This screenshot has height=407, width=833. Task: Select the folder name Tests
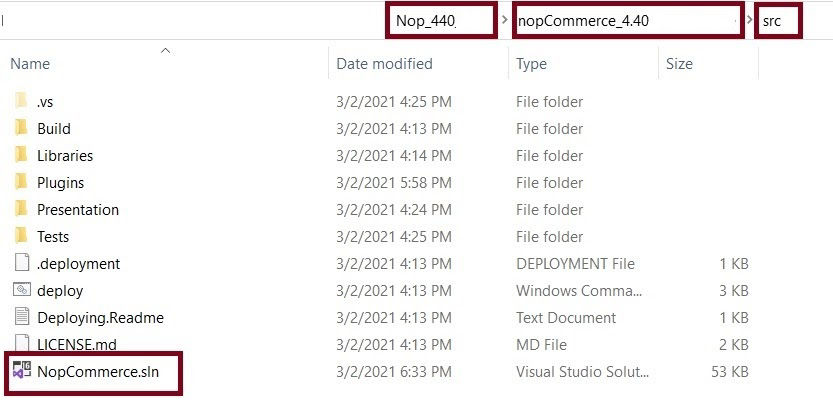point(53,237)
